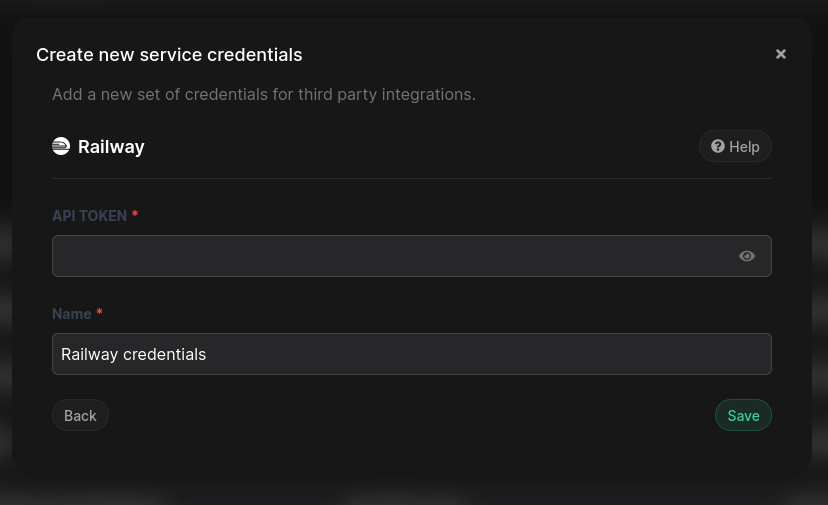Click the red asterisk beside API TOKEN

135,215
